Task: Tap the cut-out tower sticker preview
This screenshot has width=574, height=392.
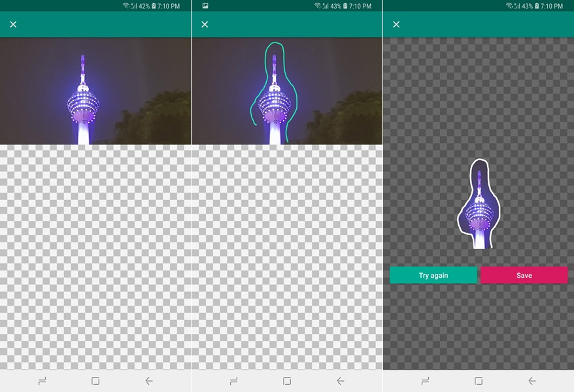Action: coord(479,204)
